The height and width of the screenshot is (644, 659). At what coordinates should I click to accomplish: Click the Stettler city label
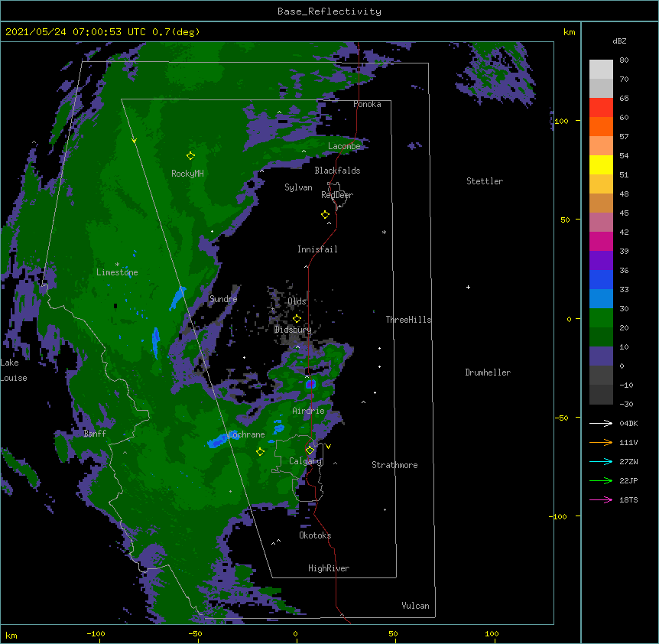pyautogui.click(x=485, y=181)
